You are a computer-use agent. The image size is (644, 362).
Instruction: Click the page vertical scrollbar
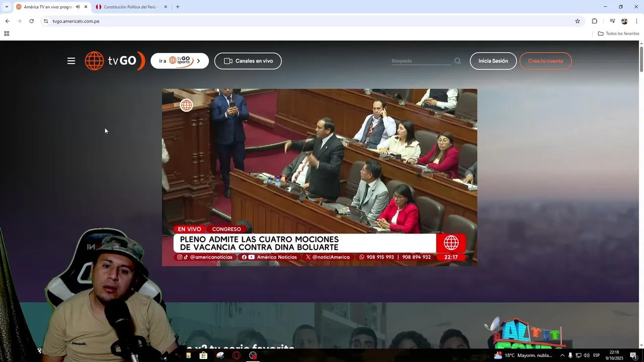pyautogui.click(x=641, y=60)
